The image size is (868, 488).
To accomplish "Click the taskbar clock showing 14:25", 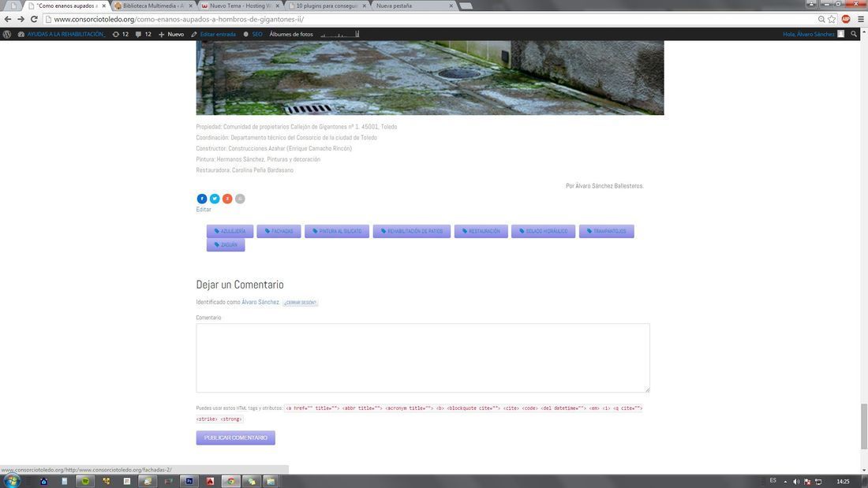I will (843, 482).
